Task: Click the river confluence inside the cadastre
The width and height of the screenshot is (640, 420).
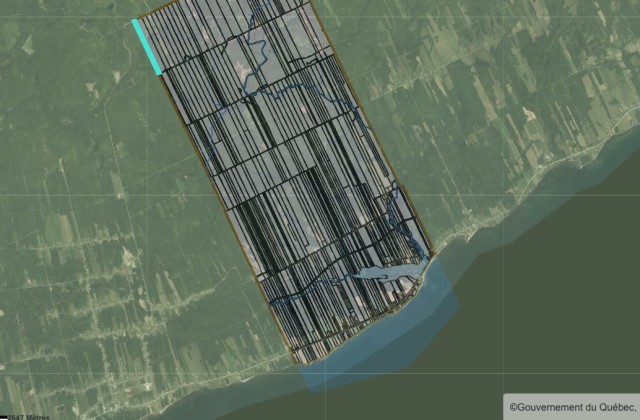Action: click(x=246, y=97)
